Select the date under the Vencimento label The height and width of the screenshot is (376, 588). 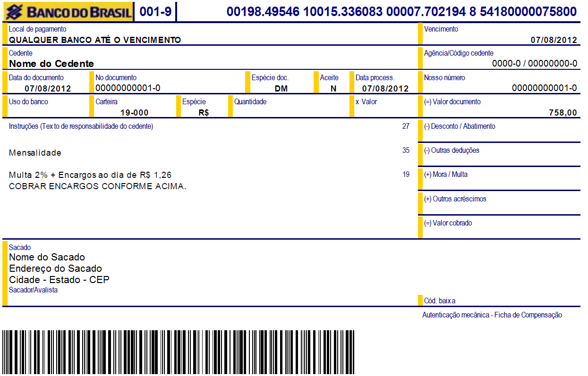(x=554, y=40)
